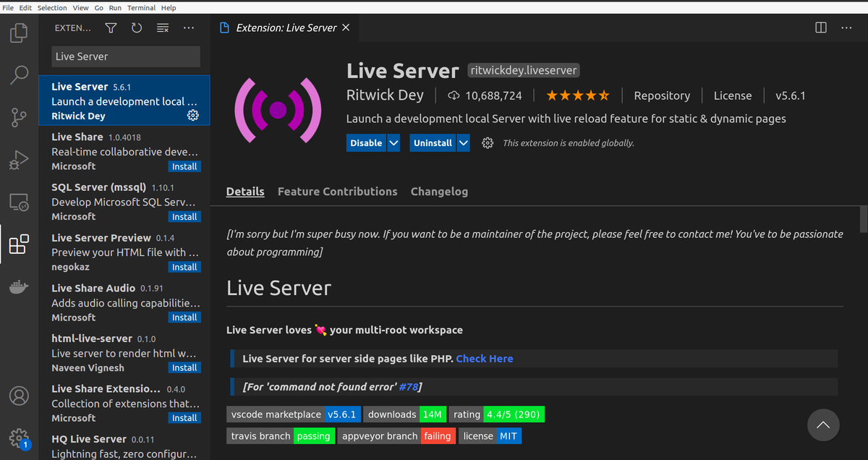Viewport: 868px width, 460px height.
Task: Open the Accounts icon menu
Action: pyautogui.click(x=19, y=396)
